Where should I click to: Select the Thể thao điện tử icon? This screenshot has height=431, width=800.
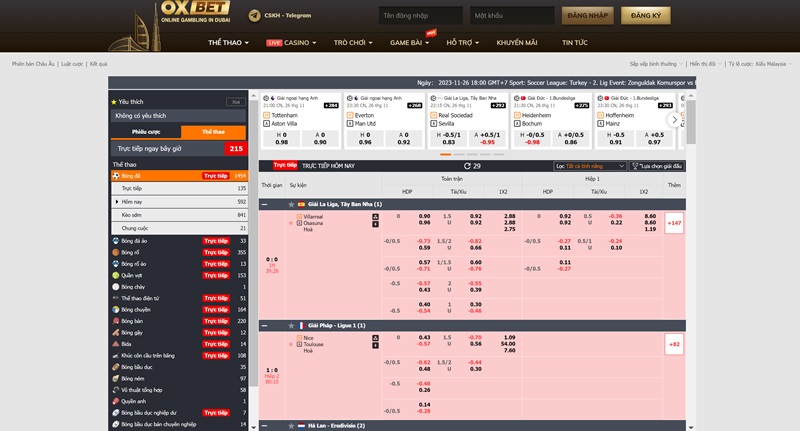(116, 298)
